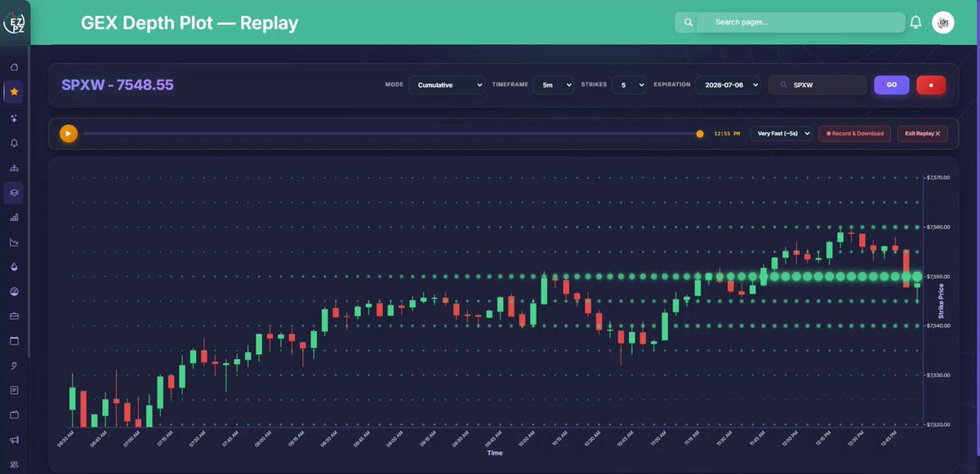Select the stacked layers sidebar icon

[x=14, y=193]
